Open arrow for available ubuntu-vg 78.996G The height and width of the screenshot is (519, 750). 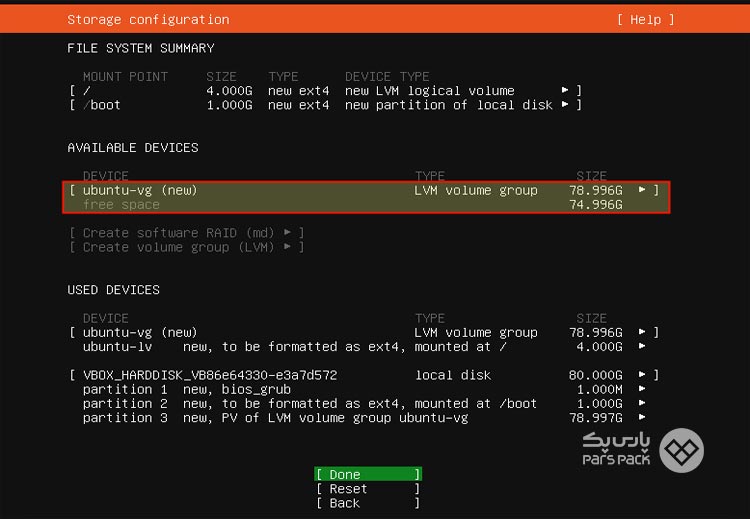click(642, 190)
